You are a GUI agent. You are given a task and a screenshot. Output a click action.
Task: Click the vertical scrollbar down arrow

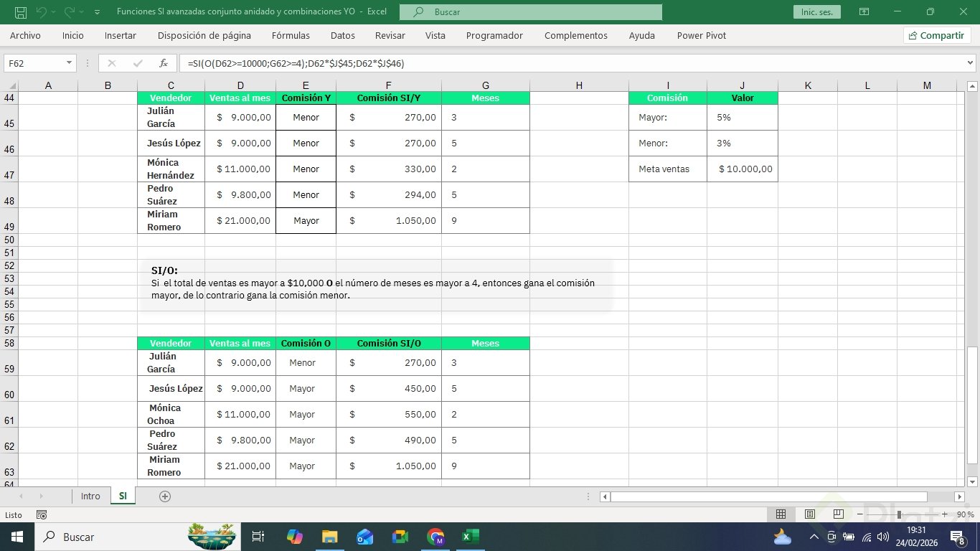(973, 481)
